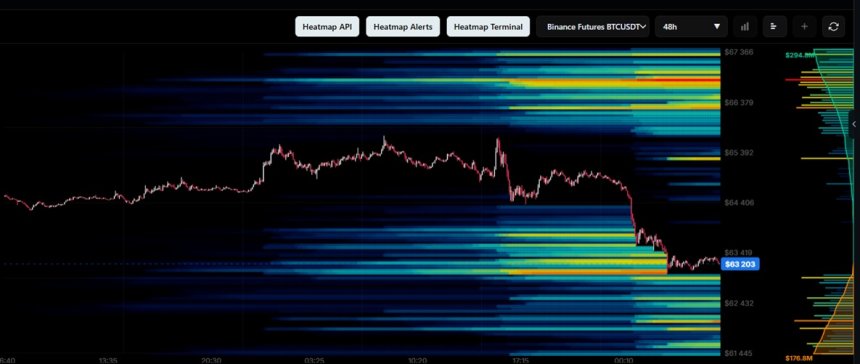Open Heatmap Alerts
Image resolution: width=860 pixels, height=364 pixels.
403,26
